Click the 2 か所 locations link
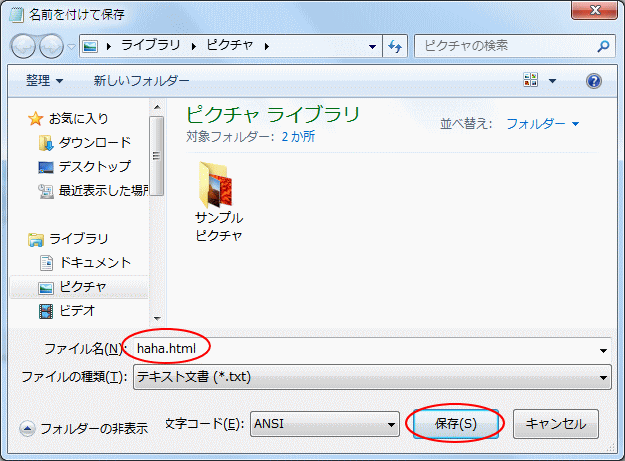The height and width of the screenshot is (461, 625). (298, 137)
